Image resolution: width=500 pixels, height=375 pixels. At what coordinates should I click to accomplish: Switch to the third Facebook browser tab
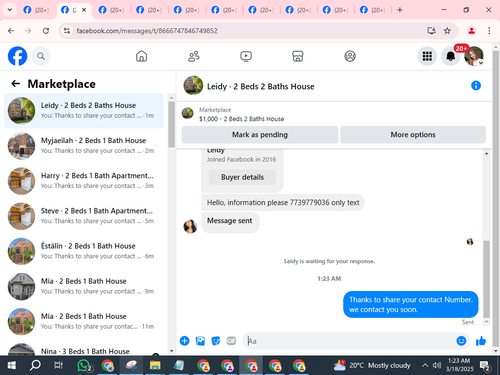(x=111, y=10)
